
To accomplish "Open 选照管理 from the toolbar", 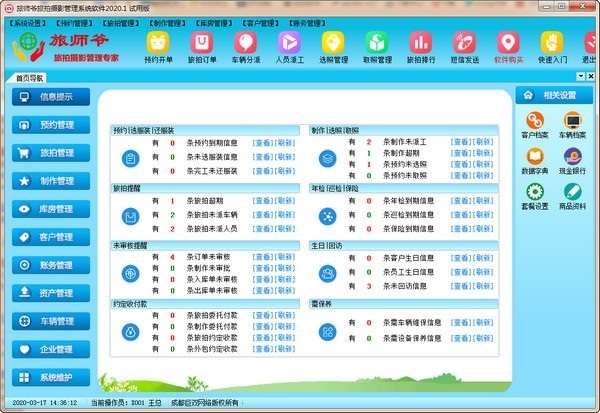I will 334,47.
